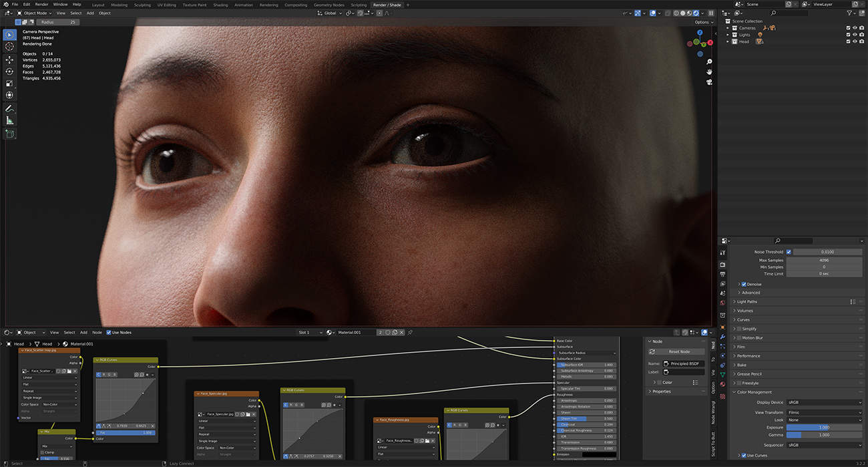
Task: Open the Render menu
Action: [x=41, y=3]
